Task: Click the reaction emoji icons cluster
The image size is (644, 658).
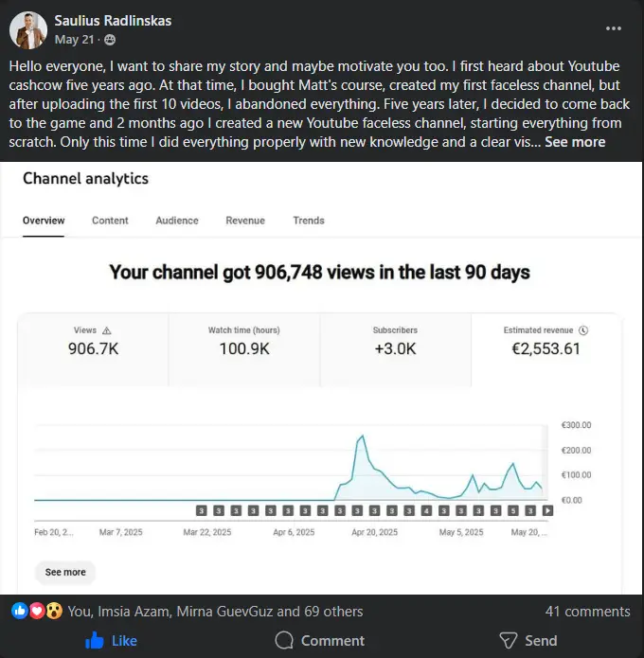Action: click(35, 612)
